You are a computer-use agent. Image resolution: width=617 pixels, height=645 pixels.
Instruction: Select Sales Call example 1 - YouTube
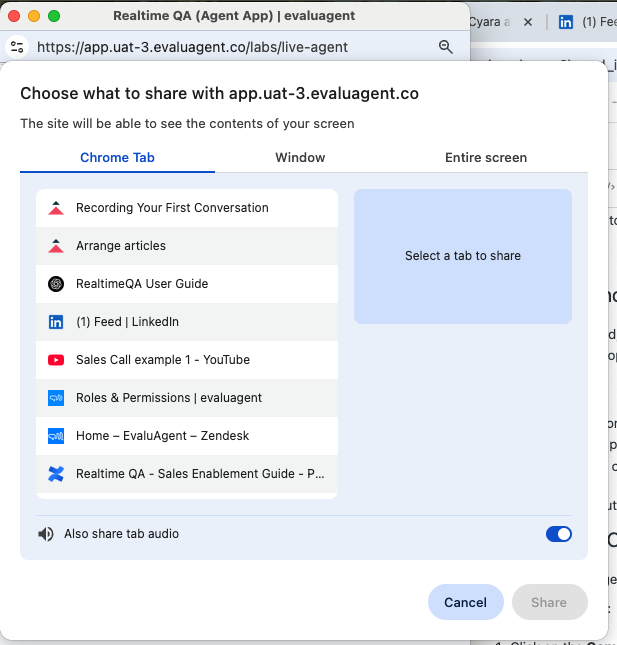tap(187, 360)
